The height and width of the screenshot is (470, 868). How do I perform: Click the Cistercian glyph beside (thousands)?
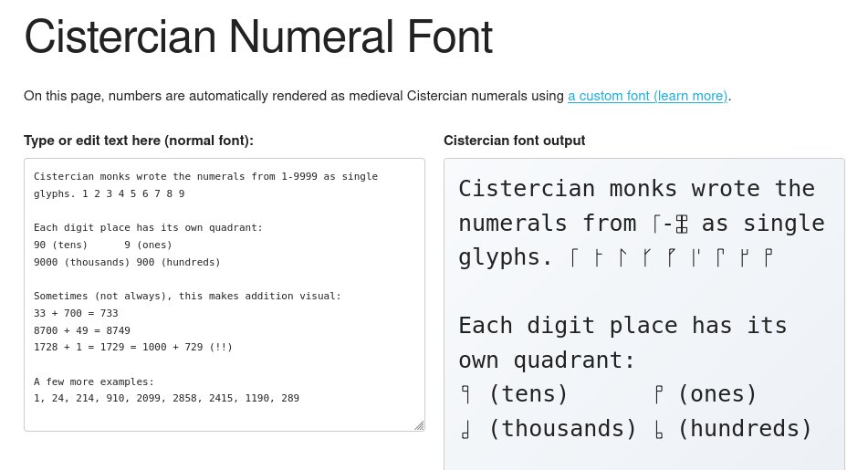[466, 429]
